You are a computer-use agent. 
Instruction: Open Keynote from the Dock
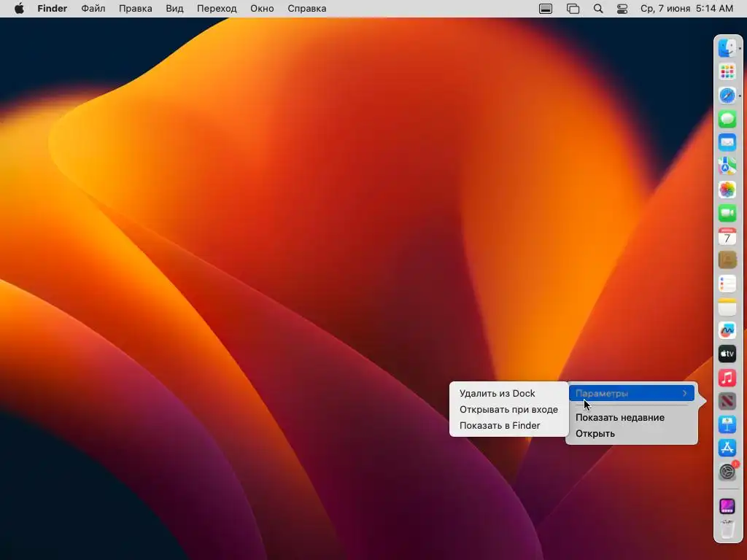[x=727, y=424]
